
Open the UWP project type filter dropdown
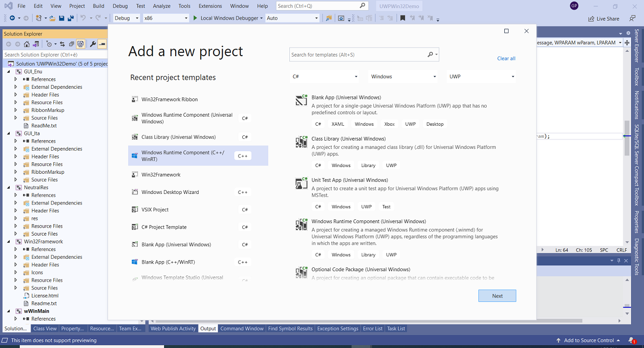click(481, 76)
